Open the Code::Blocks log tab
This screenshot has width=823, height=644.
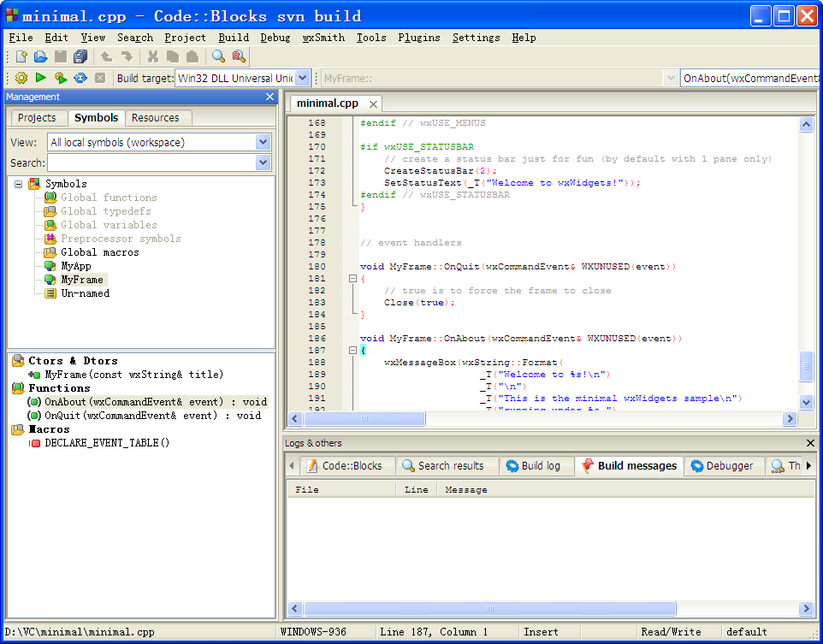coord(346,466)
